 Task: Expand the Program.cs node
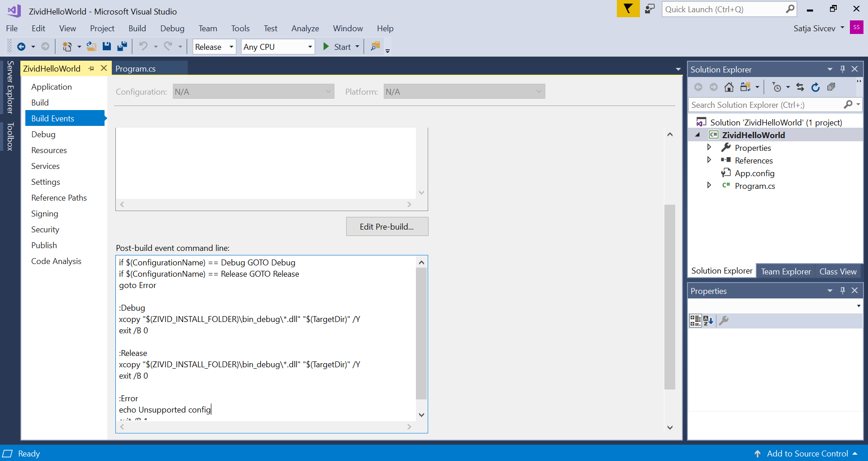tap(709, 185)
